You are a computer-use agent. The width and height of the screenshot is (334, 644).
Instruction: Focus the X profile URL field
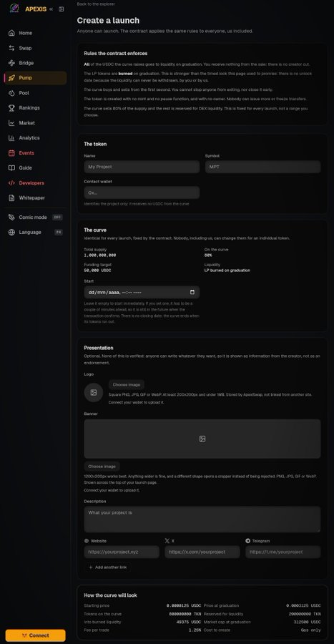coord(202,552)
